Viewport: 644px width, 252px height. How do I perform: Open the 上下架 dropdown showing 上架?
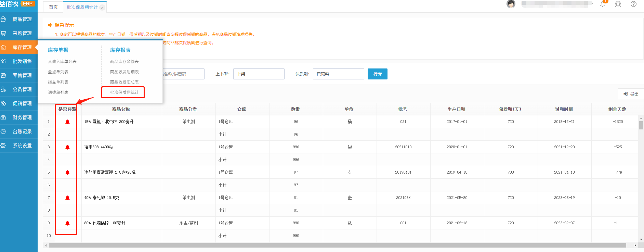259,74
